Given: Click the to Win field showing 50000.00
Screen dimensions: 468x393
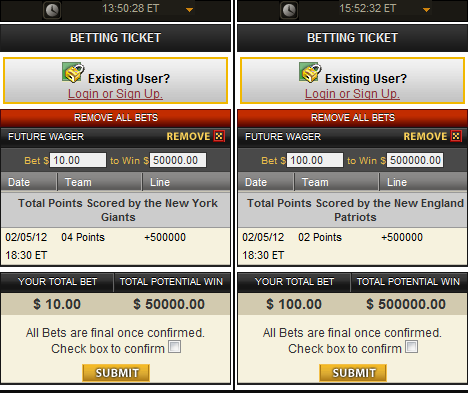Looking at the screenshot, I should click(x=178, y=160).
